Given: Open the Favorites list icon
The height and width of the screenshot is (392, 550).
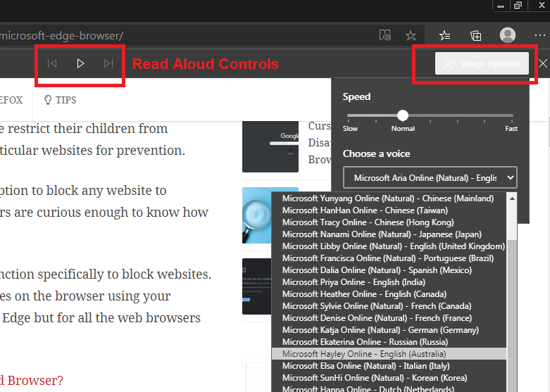Looking at the screenshot, I should (444, 35).
